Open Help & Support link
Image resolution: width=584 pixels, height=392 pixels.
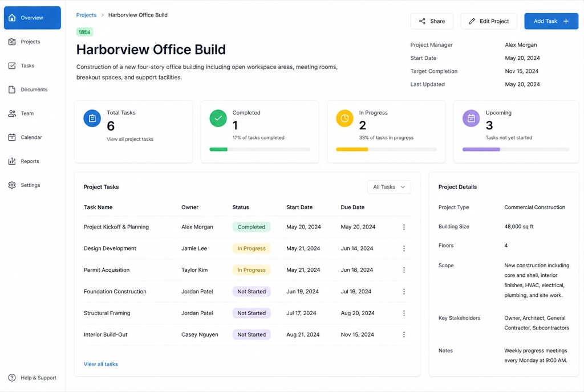point(33,378)
